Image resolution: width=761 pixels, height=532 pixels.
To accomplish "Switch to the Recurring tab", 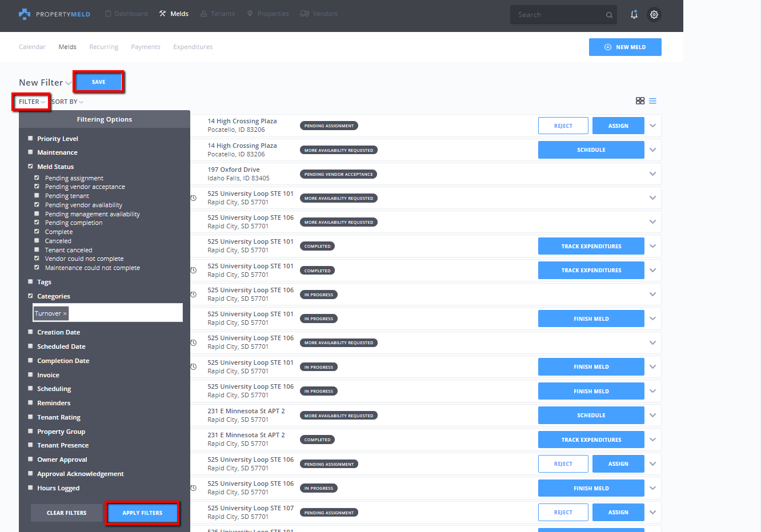I will coord(103,47).
